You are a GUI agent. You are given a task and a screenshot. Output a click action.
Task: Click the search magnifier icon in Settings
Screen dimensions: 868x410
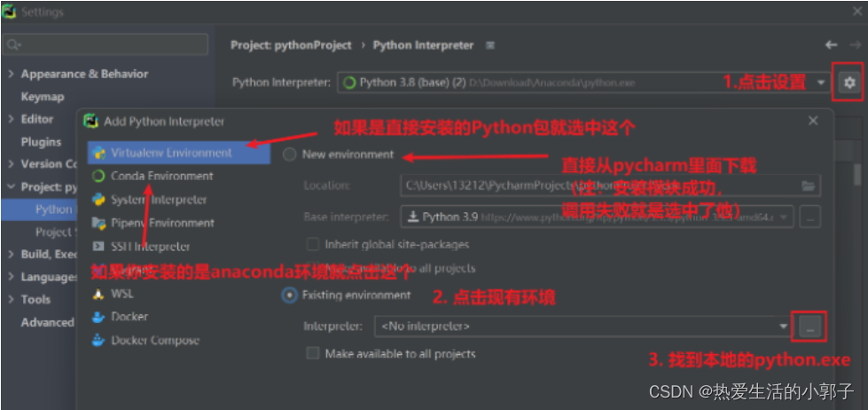[14, 45]
